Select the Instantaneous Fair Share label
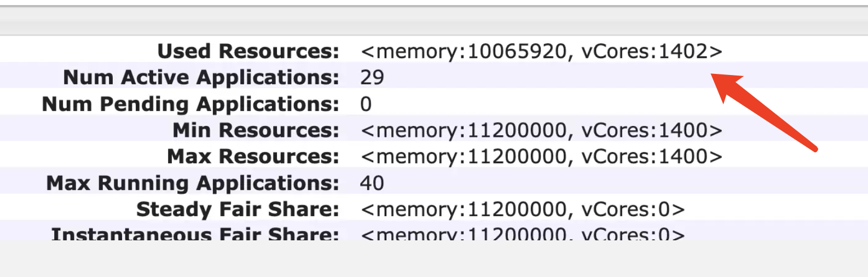Image resolution: width=868 pixels, height=277 pixels. pos(195,233)
